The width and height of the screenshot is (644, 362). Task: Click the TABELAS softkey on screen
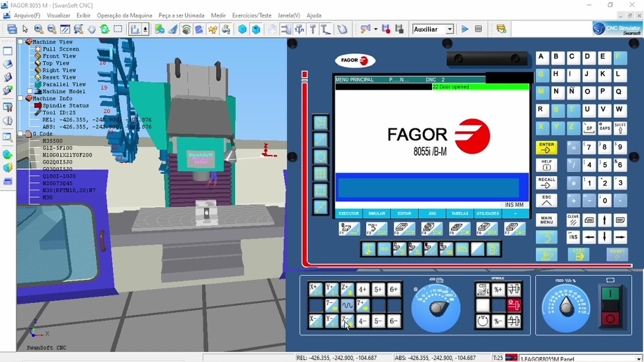(x=460, y=214)
